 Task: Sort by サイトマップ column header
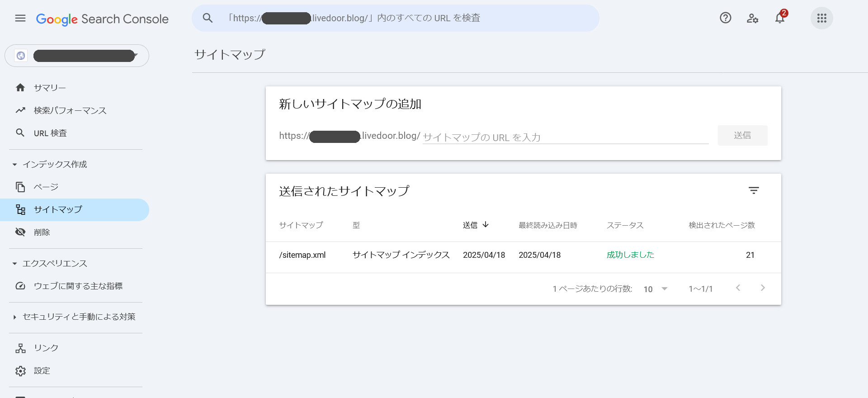tap(301, 225)
